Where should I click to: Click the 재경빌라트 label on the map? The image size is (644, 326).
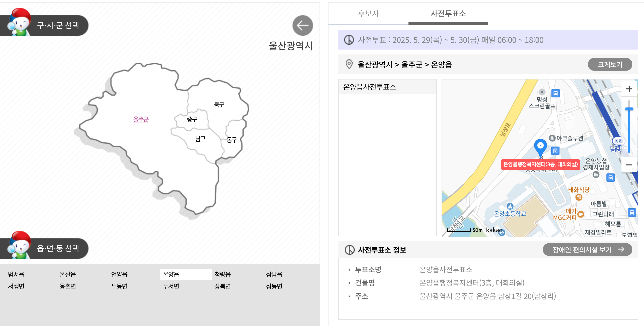[x=598, y=232]
